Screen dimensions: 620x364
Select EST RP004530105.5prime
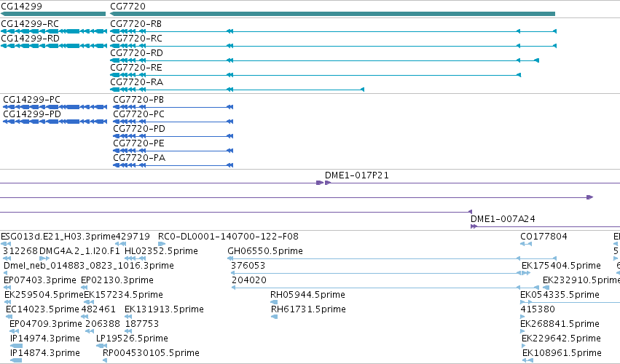[x=151, y=353]
